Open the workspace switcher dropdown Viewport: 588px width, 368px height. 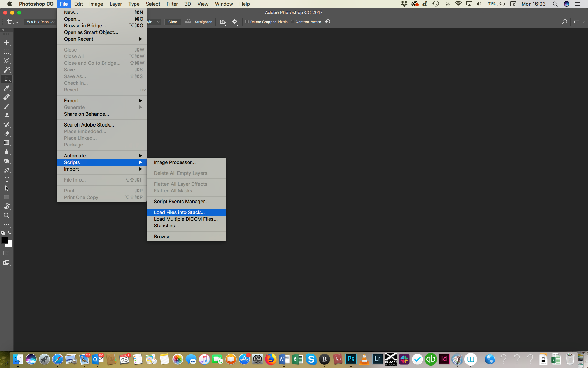[579, 22]
